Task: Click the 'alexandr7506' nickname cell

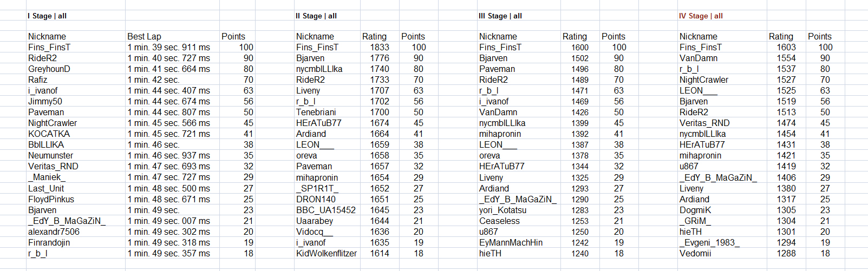Action: [x=54, y=232]
